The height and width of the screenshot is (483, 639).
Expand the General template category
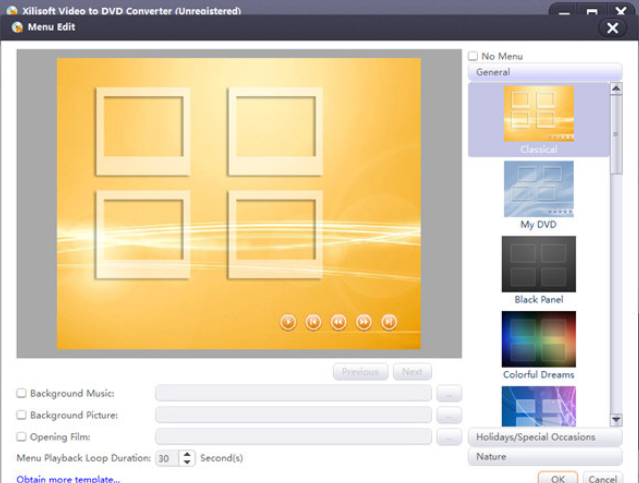click(545, 72)
